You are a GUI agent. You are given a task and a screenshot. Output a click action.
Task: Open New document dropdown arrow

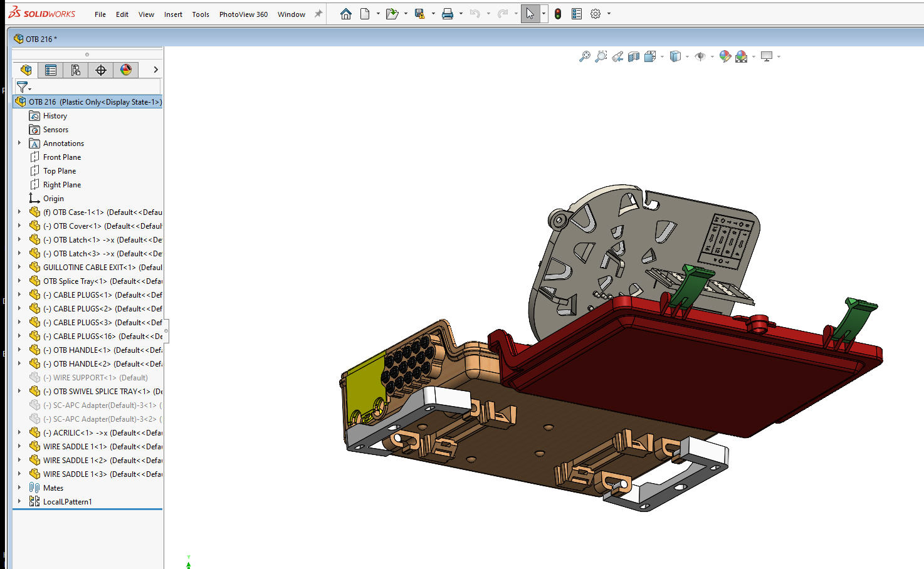click(378, 14)
